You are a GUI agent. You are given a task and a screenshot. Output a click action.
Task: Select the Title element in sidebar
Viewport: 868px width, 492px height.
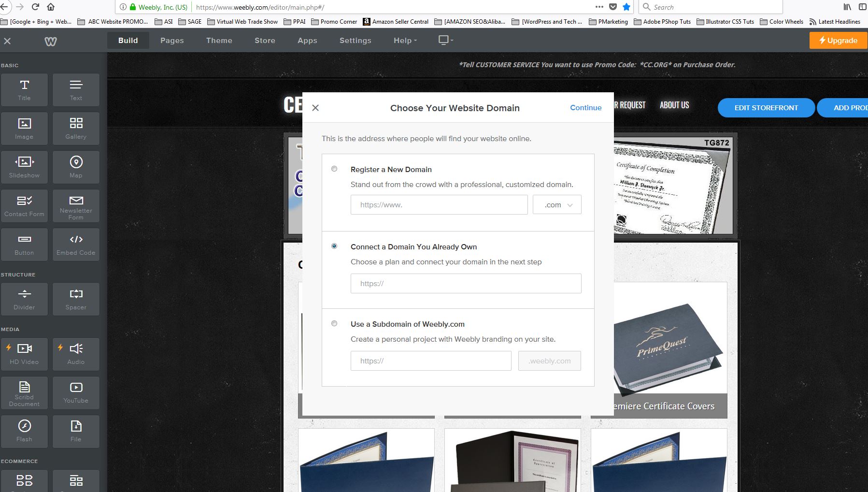[24, 90]
